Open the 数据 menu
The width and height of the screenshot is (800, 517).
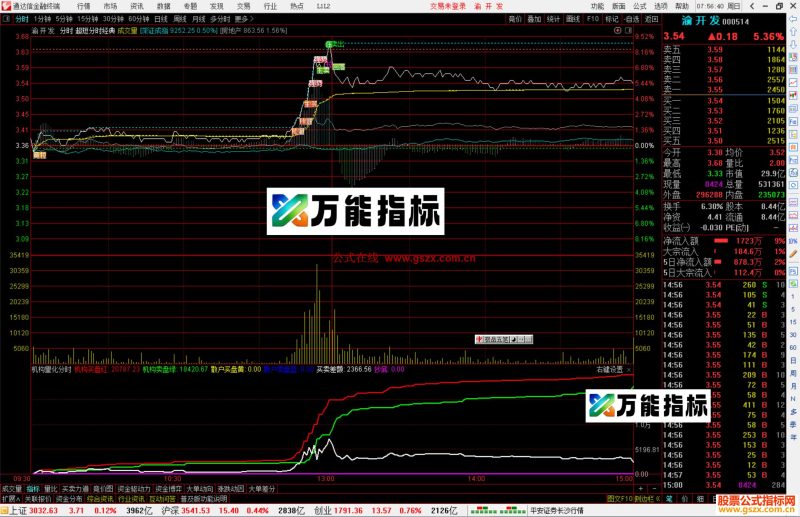[163, 6]
